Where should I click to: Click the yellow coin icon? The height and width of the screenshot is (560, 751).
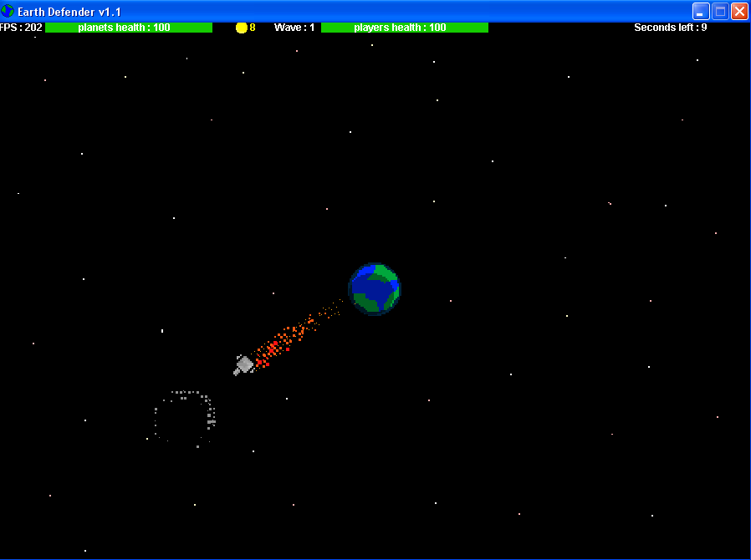click(242, 28)
